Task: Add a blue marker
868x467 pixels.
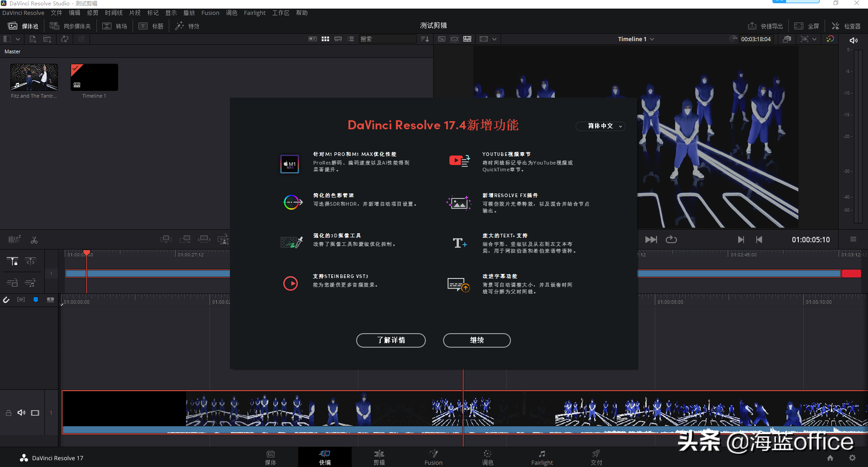Action: pyautogui.click(x=36, y=300)
